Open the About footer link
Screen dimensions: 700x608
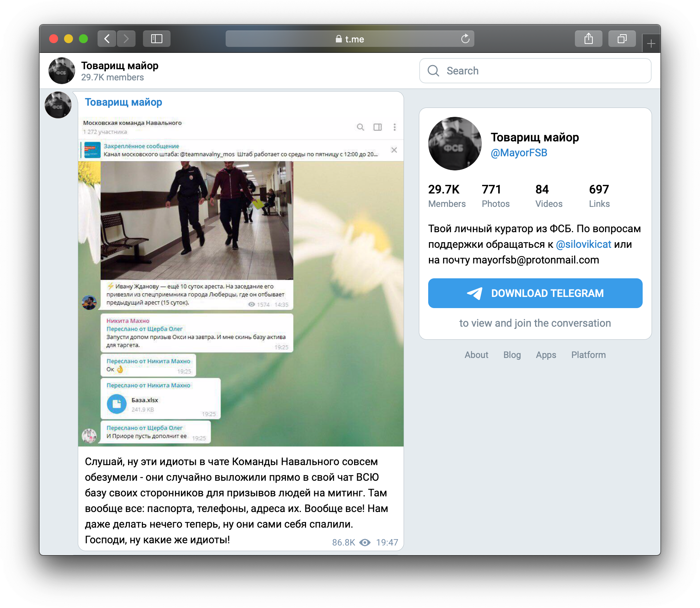[x=476, y=355]
